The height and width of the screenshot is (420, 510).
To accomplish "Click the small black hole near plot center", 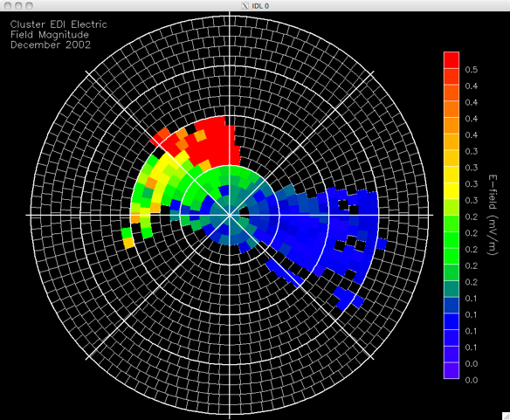I will [245, 212].
